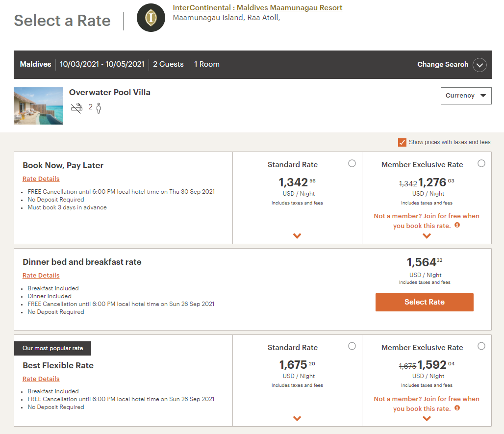Screen dimensions: 504x434
Task: Click the no-smoking icon under Overwater Pool Villa
Action: pos(76,107)
